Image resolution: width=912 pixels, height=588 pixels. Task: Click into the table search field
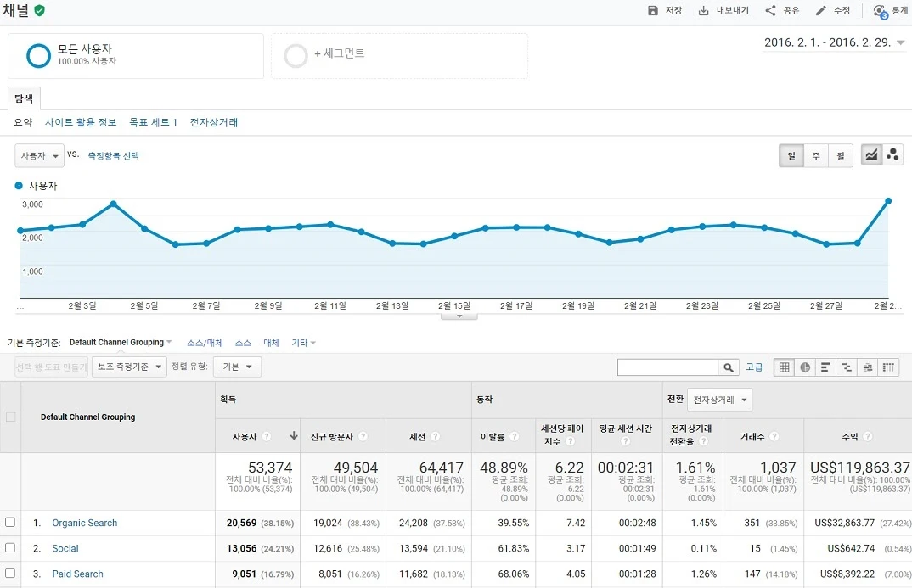[667, 367]
